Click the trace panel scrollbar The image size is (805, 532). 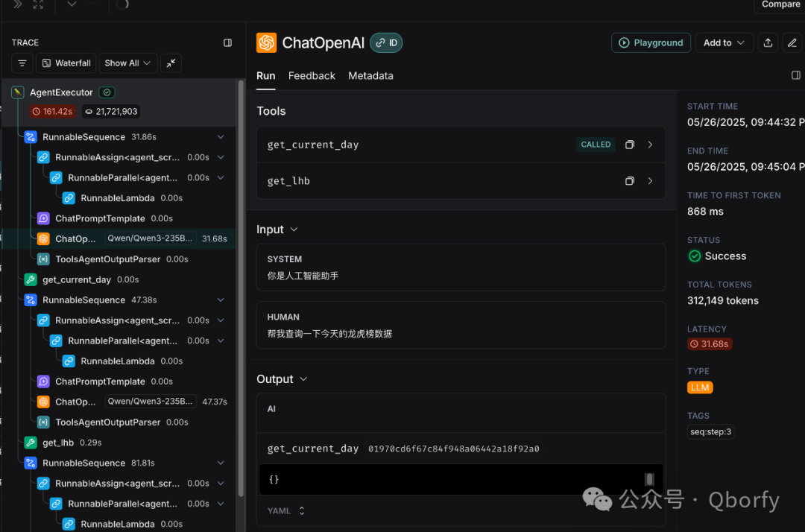point(241,288)
